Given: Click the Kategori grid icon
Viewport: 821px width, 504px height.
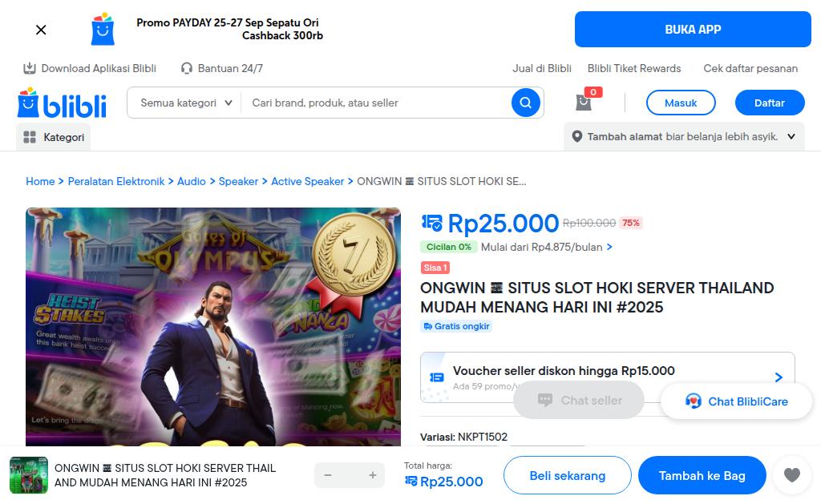Looking at the screenshot, I should (x=30, y=137).
